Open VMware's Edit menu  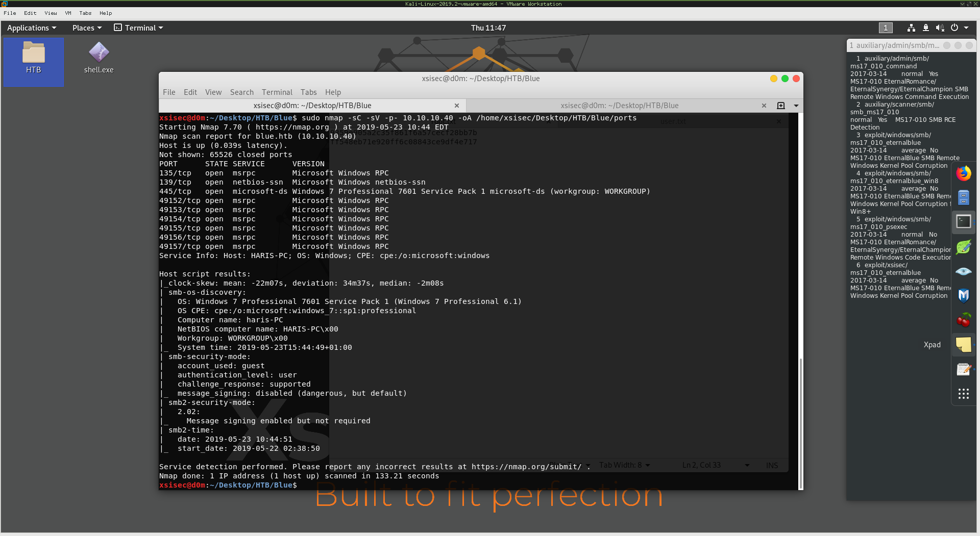[30, 13]
